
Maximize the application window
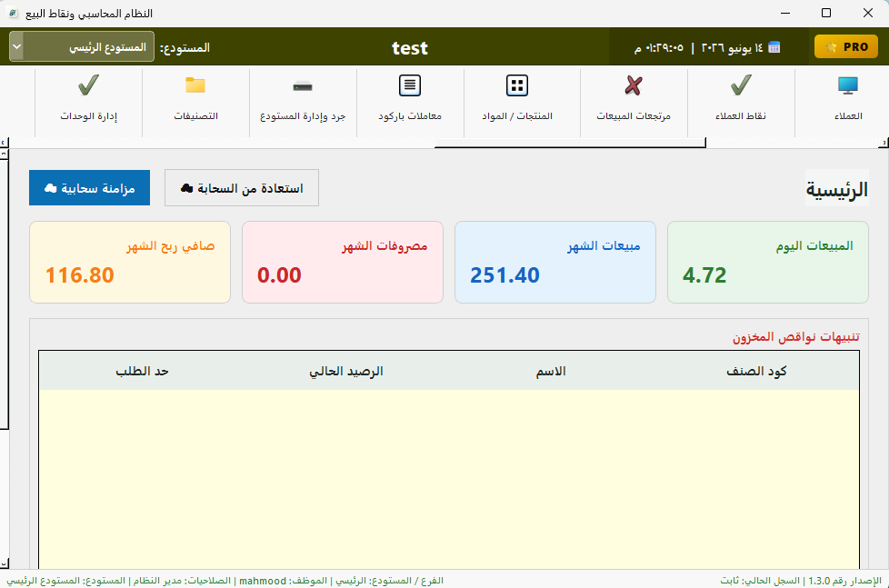pos(826,13)
